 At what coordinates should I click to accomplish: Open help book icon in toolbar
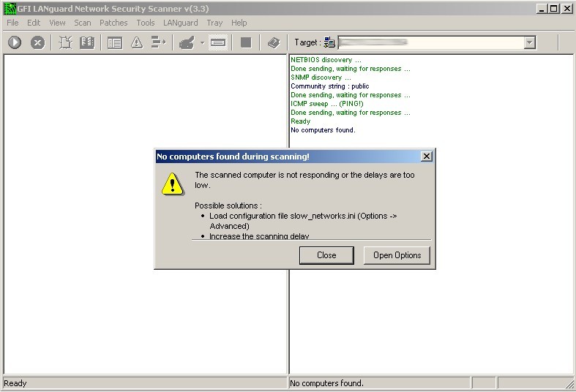click(x=274, y=42)
